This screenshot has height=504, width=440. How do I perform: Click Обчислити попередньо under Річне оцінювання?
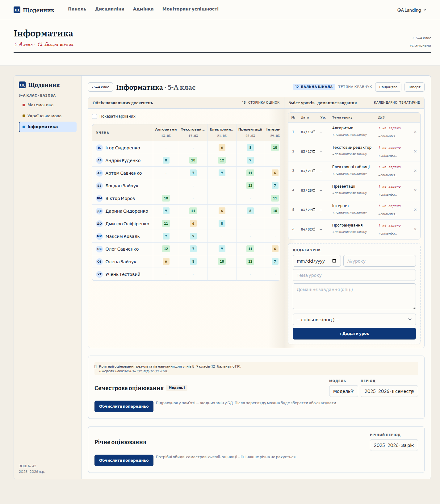tap(124, 460)
